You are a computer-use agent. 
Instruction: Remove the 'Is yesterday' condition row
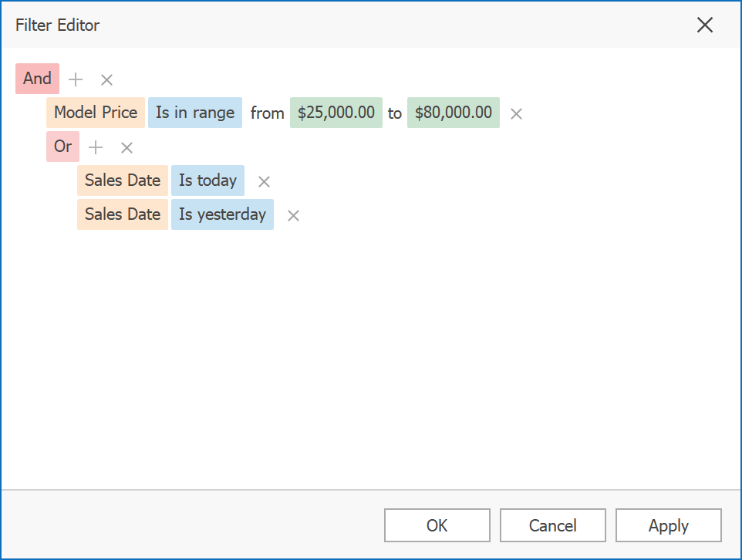coord(293,216)
